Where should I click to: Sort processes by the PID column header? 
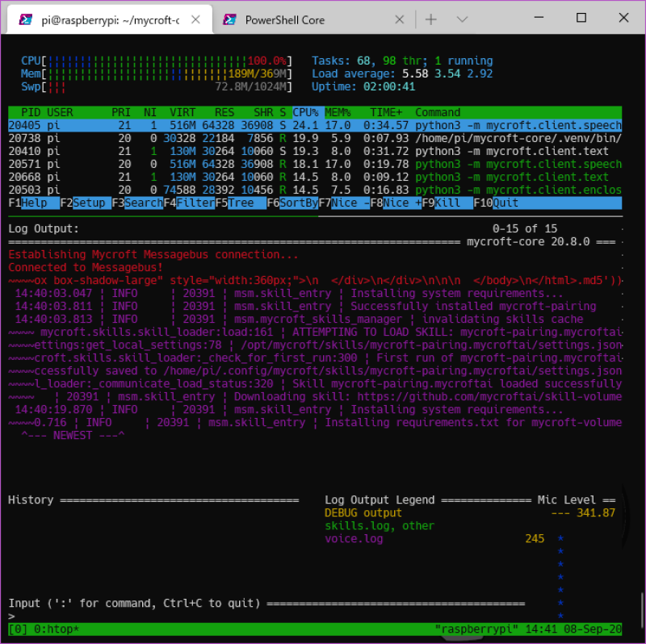tap(31, 112)
